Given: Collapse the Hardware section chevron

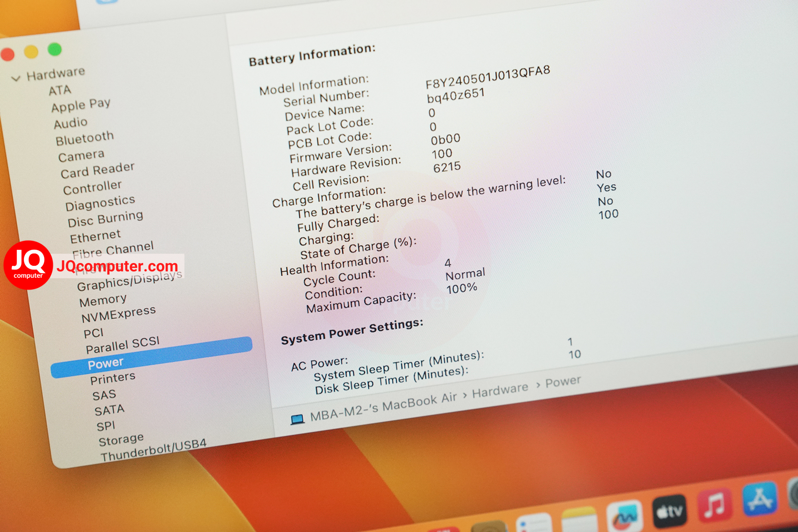Looking at the screenshot, I should 16,79.
